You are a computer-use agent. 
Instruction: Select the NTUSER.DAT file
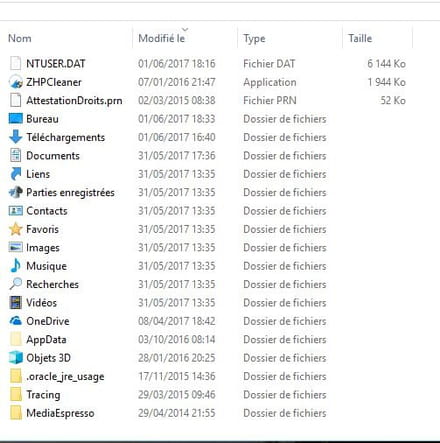(56, 64)
